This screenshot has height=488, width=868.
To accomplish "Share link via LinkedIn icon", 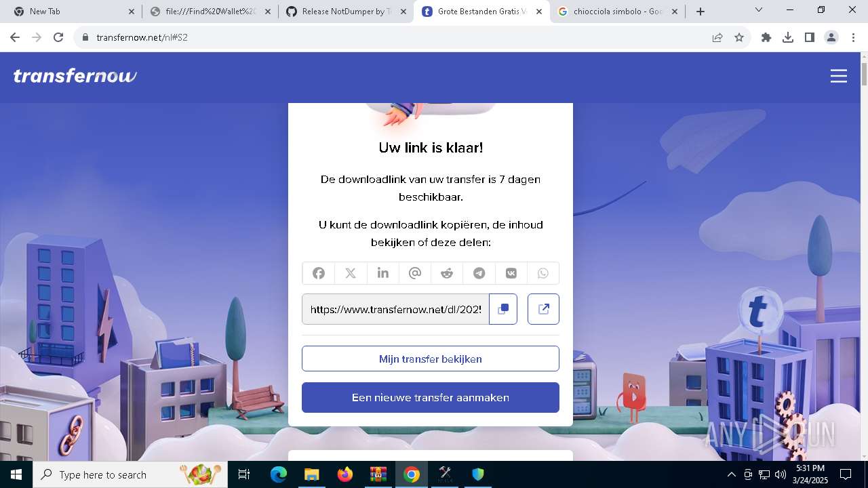I will 383,273.
